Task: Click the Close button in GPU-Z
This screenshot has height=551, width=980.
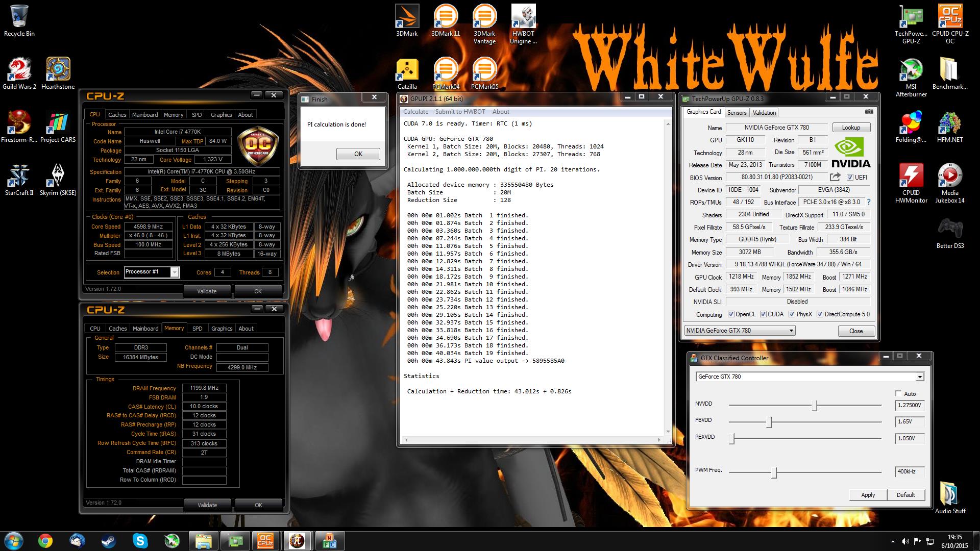Action: coord(856,331)
